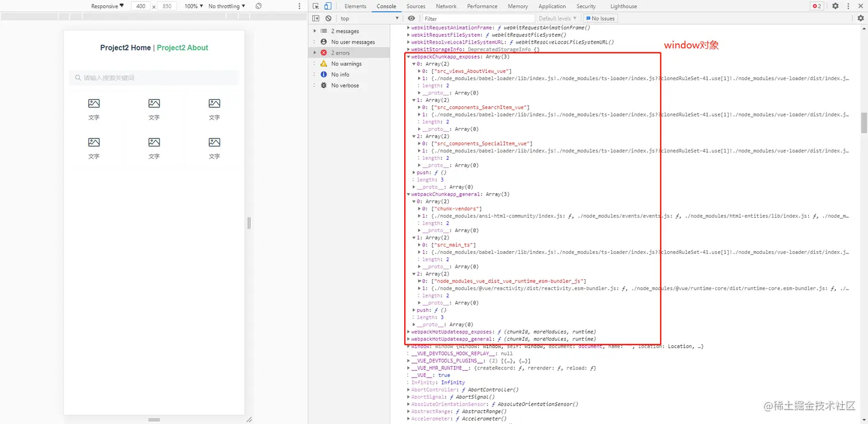Focus the viewport height field showing 850
Viewport: 868px width, 424px height.
[x=166, y=6]
